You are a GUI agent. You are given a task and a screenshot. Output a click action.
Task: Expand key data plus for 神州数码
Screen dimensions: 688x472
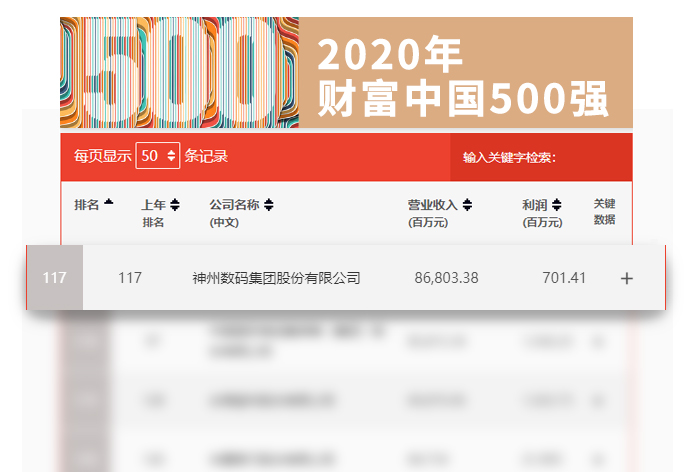point(627,278)
